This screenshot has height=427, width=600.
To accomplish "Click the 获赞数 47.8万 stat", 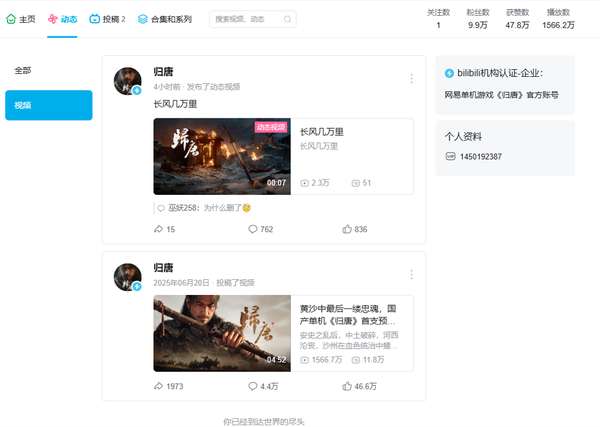I will coord(517,19).
